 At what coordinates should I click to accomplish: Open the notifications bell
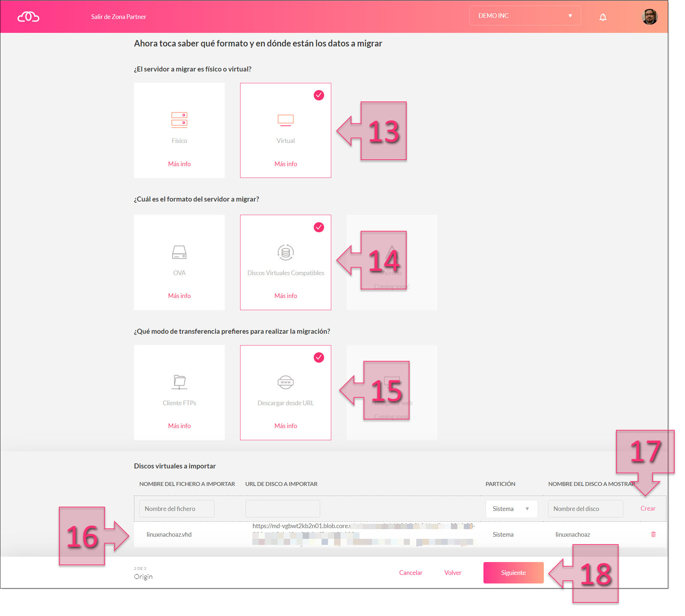603,16
